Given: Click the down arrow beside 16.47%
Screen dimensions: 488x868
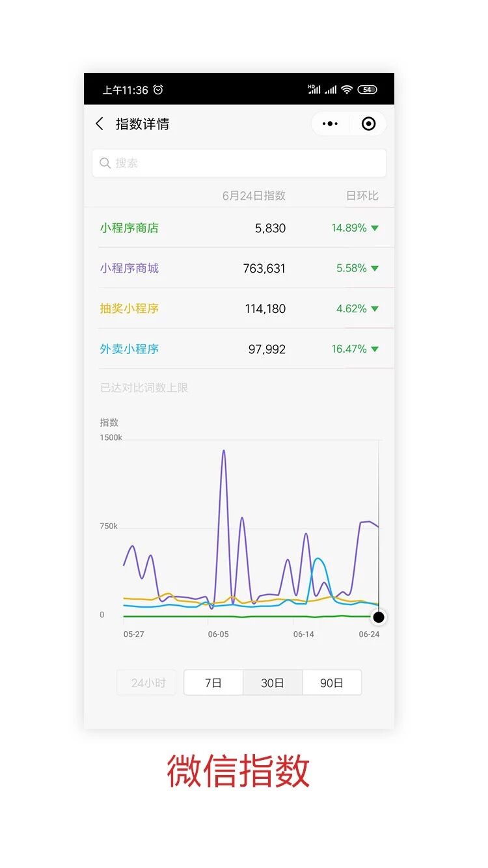Looking at the screenshot, I should 375,349.
